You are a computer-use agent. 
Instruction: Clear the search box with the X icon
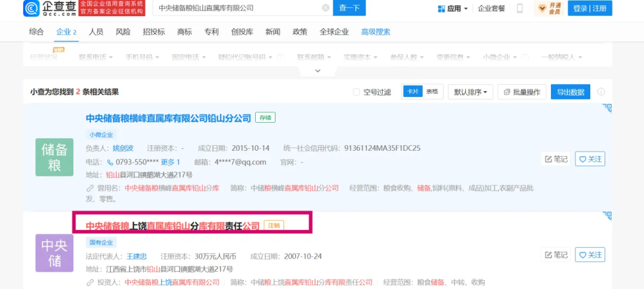coord(326,8)
